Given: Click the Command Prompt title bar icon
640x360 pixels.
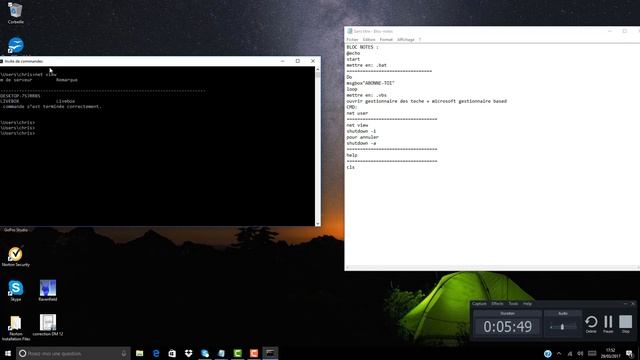Looking at the screenshot, I should tap(2, 61).
